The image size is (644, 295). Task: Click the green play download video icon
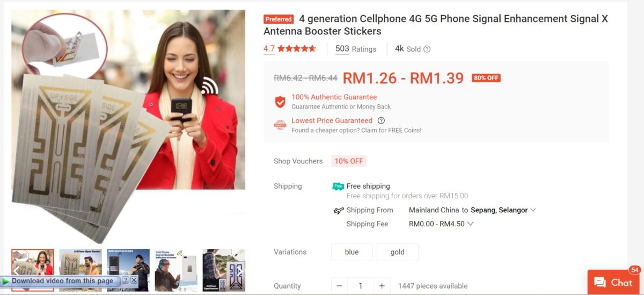click(x=6, y=281)
